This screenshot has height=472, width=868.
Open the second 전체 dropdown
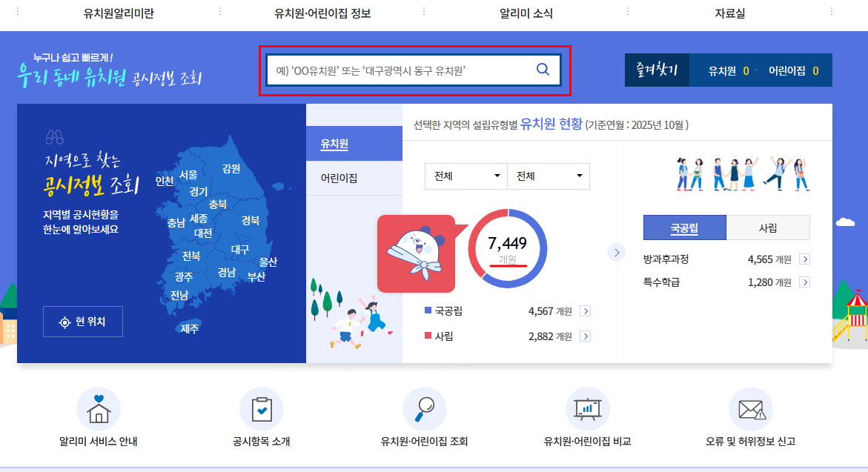tap(549, 176)
